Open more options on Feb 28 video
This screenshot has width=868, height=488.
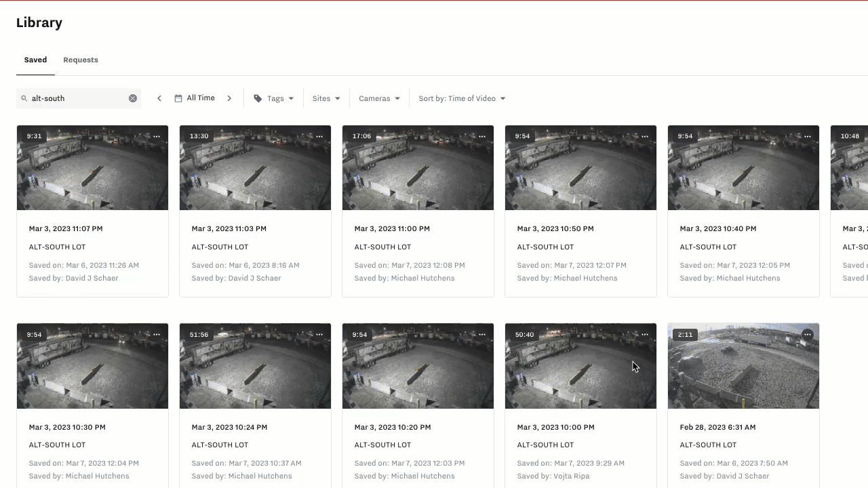coord(808,334)
